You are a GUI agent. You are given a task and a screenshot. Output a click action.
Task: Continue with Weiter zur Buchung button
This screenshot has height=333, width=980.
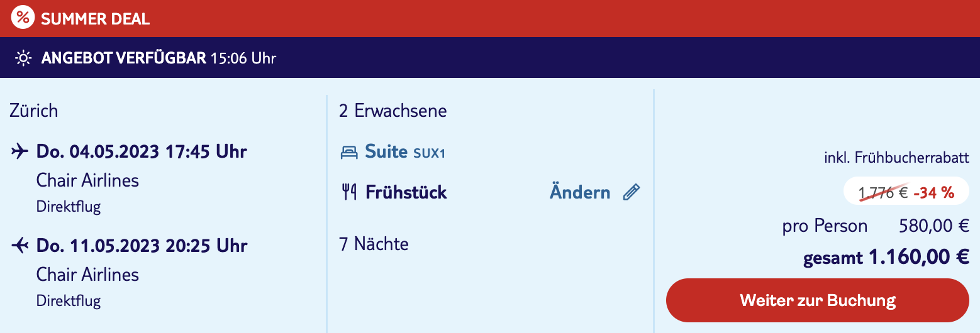click(x=817, y=300)
